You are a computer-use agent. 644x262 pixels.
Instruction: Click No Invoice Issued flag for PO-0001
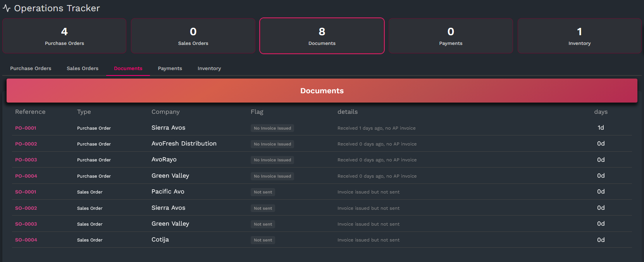pos(272,128)
